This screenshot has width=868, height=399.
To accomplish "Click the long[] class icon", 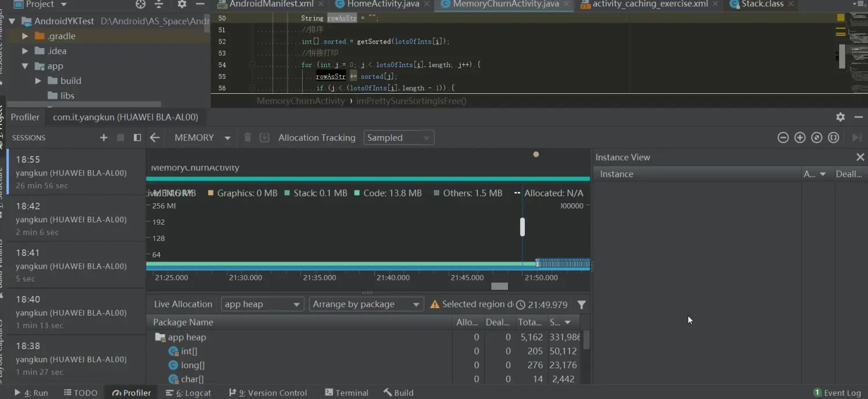I will pos(173,365).
